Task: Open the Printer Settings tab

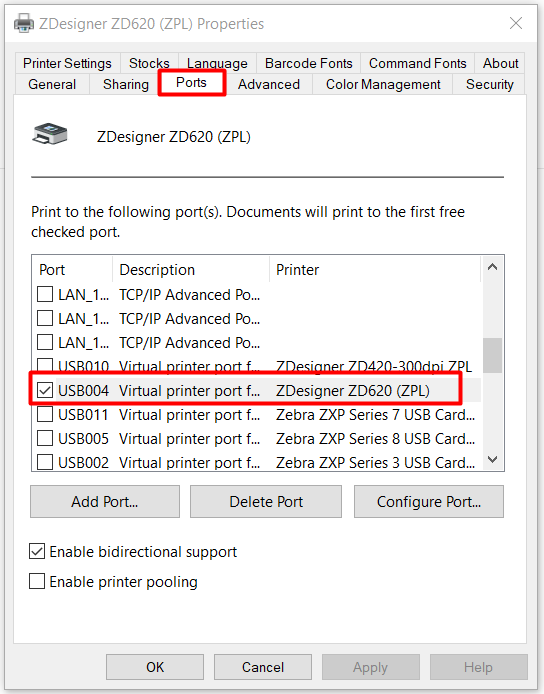Action: point(67,63)
